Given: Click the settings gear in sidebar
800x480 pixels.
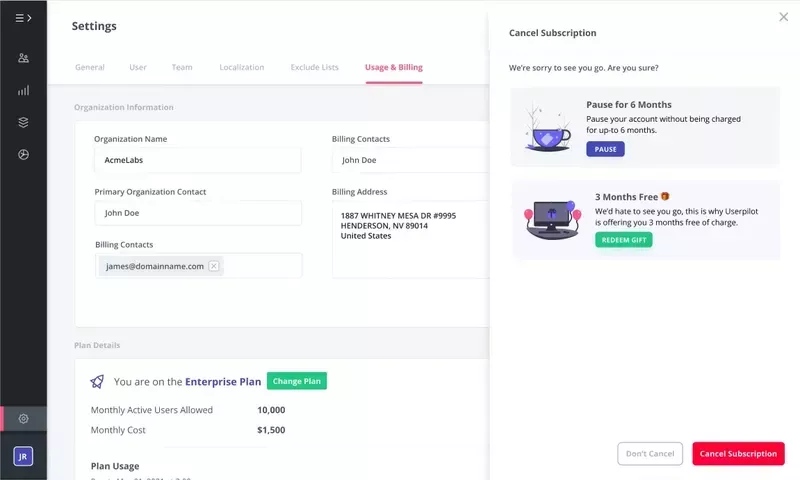Looking at the screenshot, I should pos(23,418).
